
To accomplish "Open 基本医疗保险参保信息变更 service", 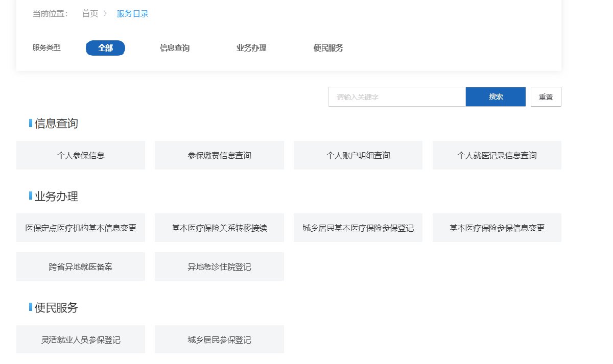I will point(497,228).
